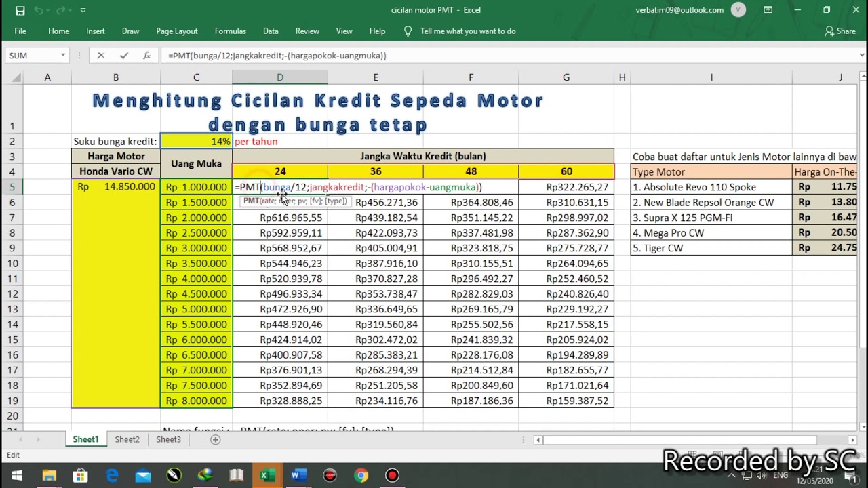
Task: Confirm formula with Enter checkmark icon
Action: pyautogui.click(x=123, y=56)
